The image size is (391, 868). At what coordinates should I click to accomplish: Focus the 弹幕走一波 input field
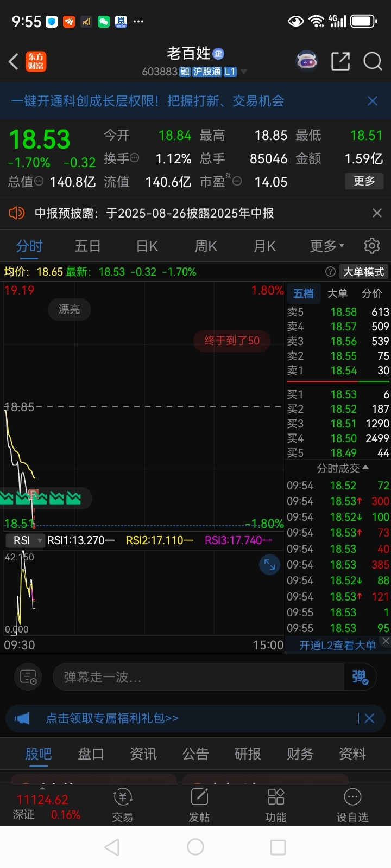[199, 677]
